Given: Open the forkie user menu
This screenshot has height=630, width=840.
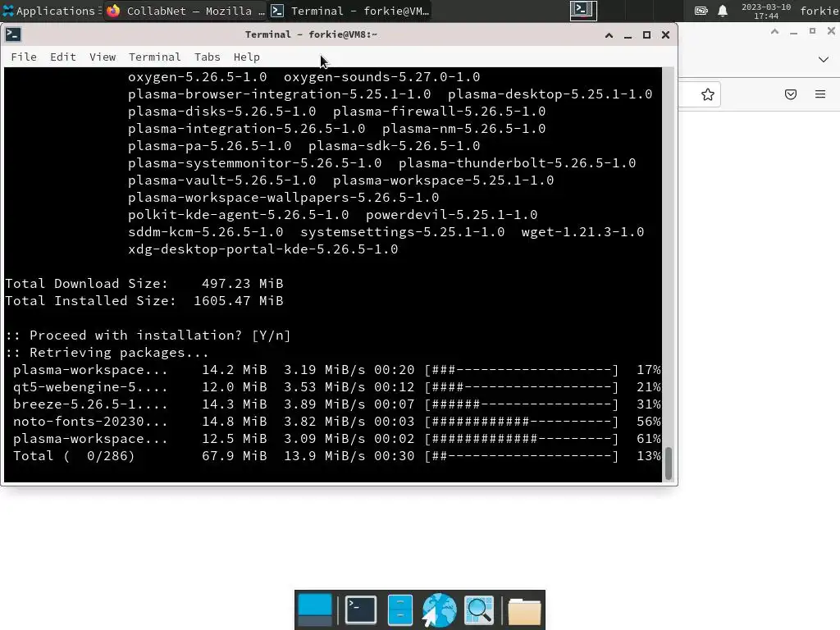Looking at the screenshot, I should pos(819,11).
